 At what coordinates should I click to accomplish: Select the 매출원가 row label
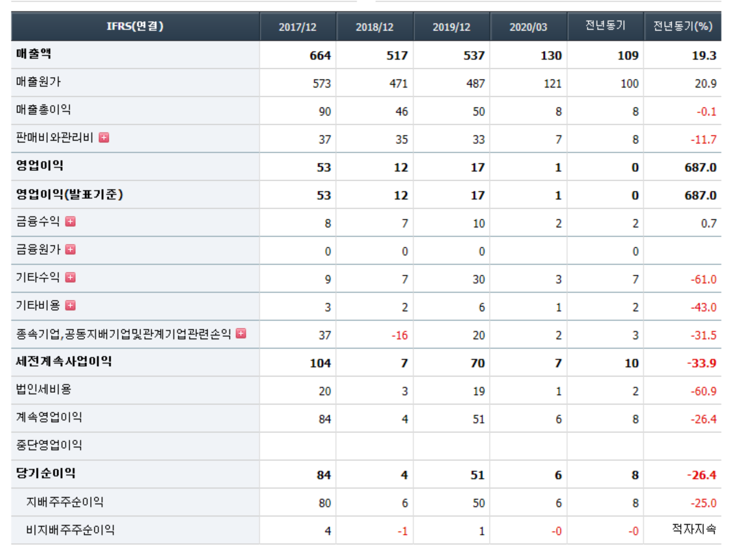(x=39, y=82)
